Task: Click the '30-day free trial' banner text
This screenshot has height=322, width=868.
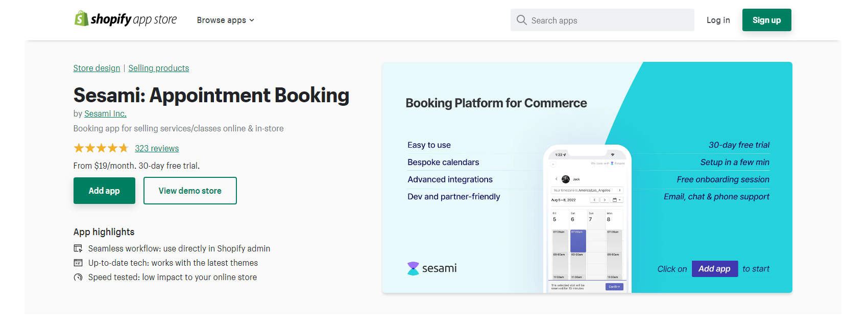Action: point(739,145)
